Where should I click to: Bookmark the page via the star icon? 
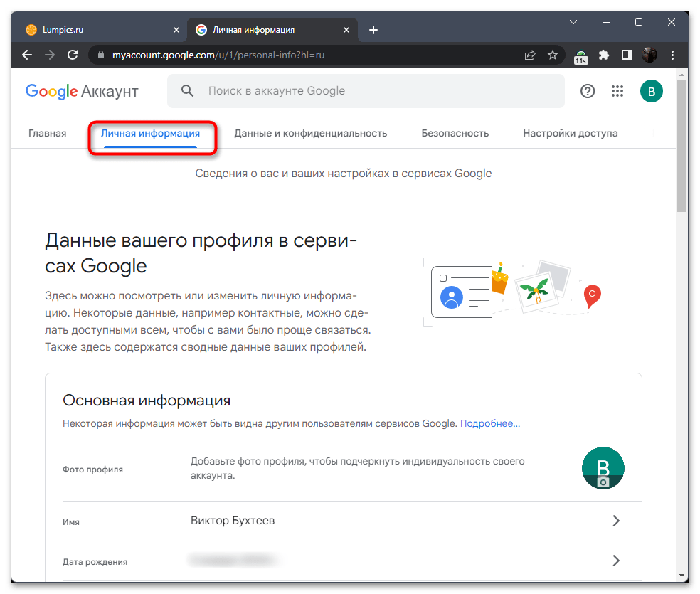(553, 55)
